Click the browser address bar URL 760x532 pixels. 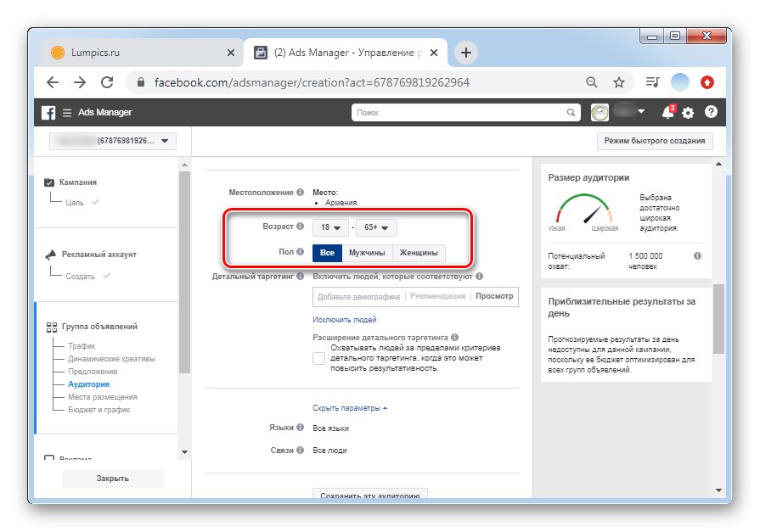312,82
